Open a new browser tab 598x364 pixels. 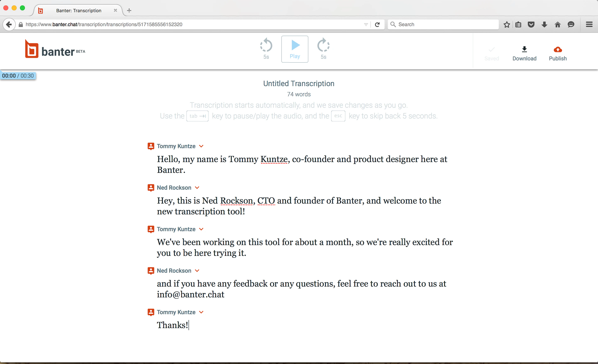[129, 10]
